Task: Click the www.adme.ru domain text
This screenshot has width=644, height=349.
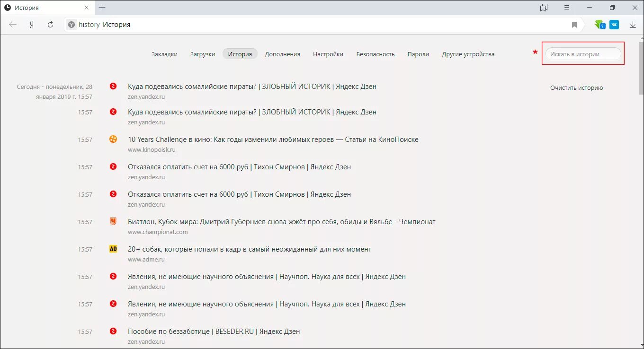Action: (146, 259)
